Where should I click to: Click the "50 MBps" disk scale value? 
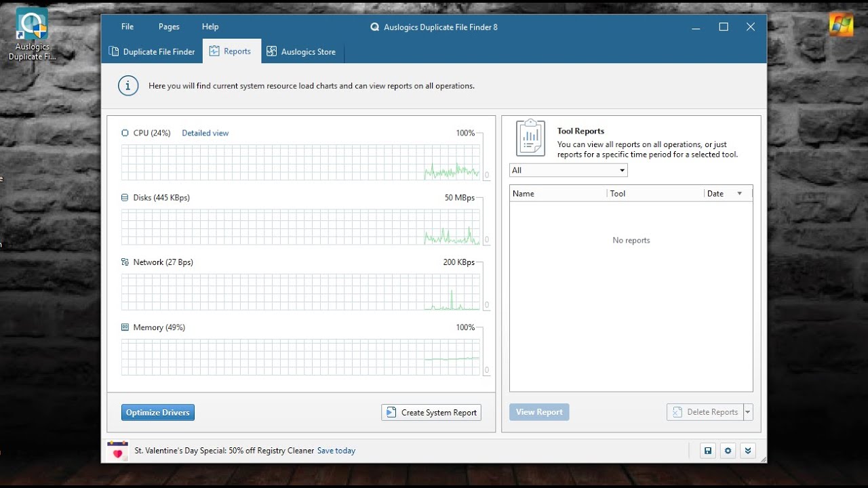click(460, 198)
